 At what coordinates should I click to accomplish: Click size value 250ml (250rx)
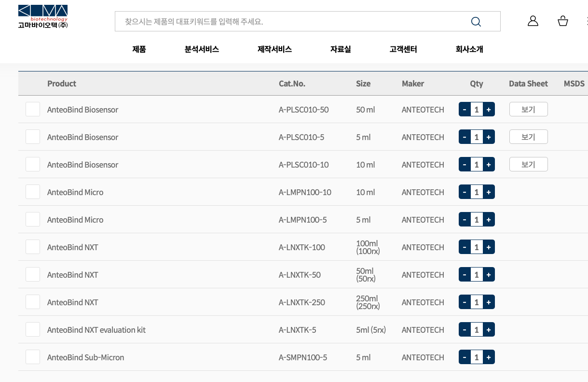coord(368,302)
